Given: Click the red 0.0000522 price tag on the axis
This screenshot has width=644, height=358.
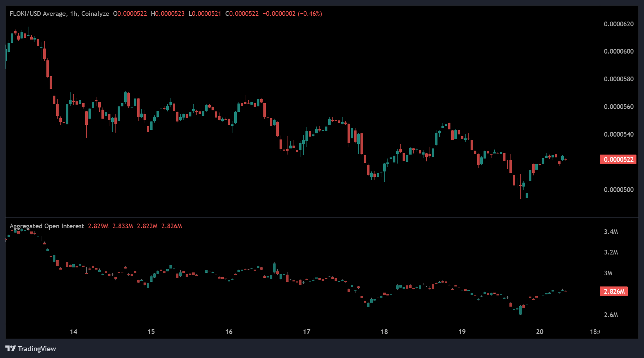Looking at the screenshot, I should (618, 159).
